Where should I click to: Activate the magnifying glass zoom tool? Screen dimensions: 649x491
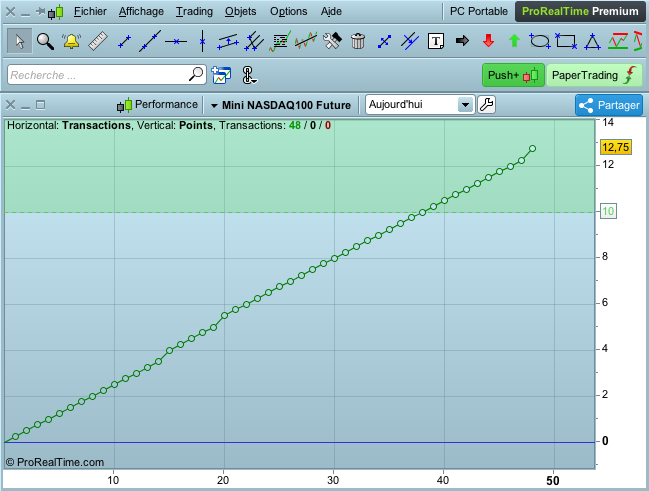pos(45,41)
